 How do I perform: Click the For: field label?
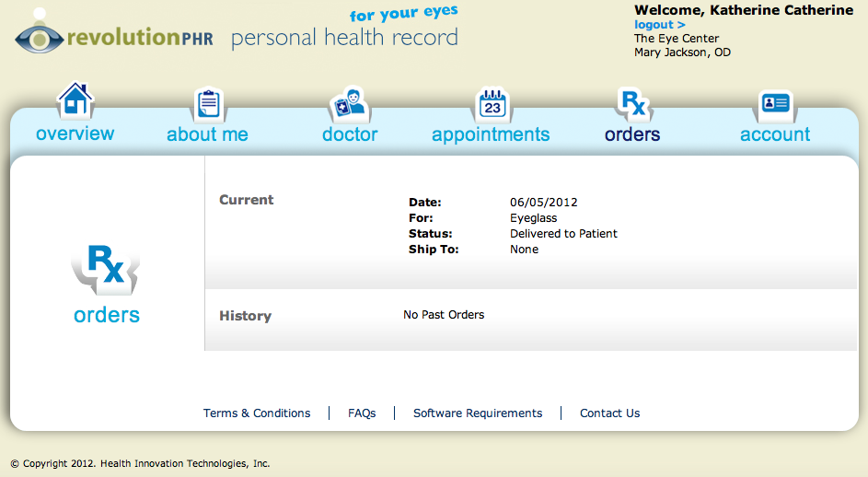[x=421, y=218]
